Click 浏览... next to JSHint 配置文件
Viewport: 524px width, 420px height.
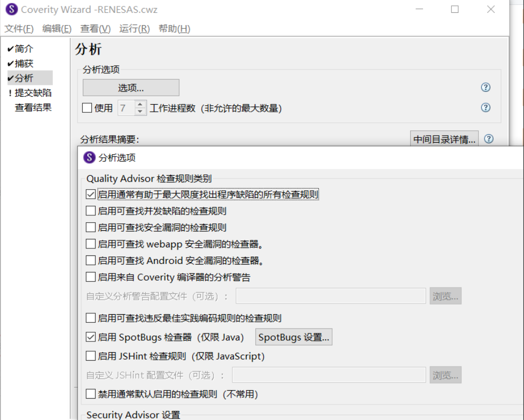(x=445, y=375)
